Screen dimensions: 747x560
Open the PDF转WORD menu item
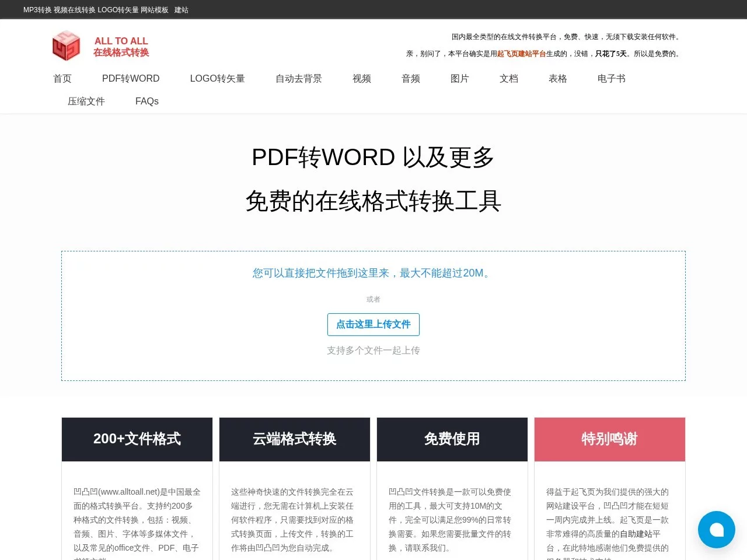point(131,79)
